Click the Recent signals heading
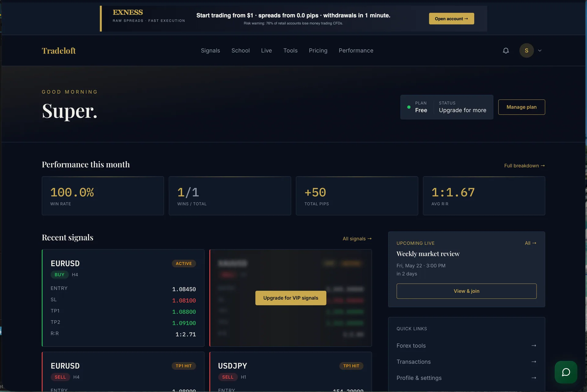Screen dimensions: 587x392 68,238
